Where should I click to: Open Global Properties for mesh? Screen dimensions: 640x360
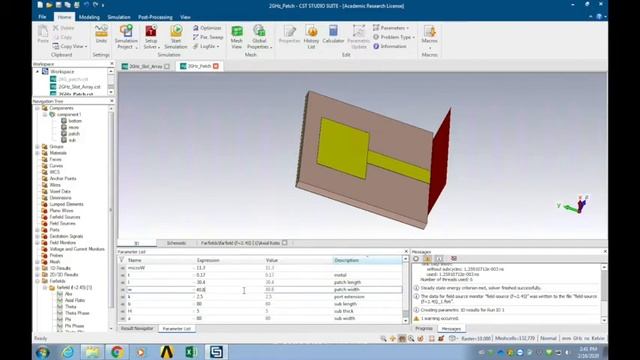pos(259,36)
